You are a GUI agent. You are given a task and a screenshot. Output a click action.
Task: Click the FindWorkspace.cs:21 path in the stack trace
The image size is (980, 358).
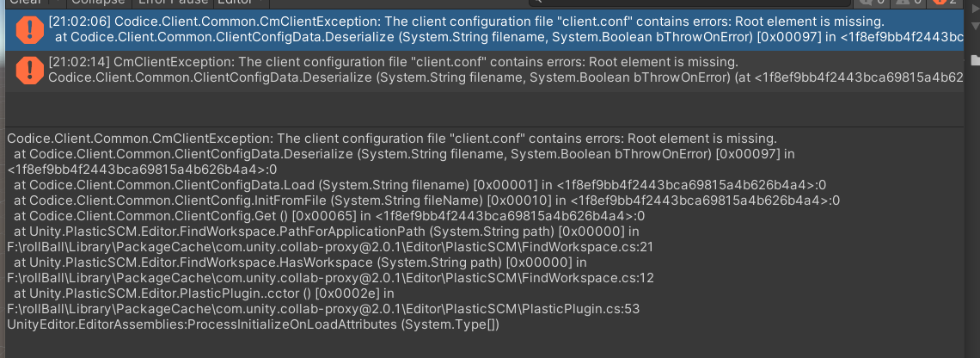(330, 247)
